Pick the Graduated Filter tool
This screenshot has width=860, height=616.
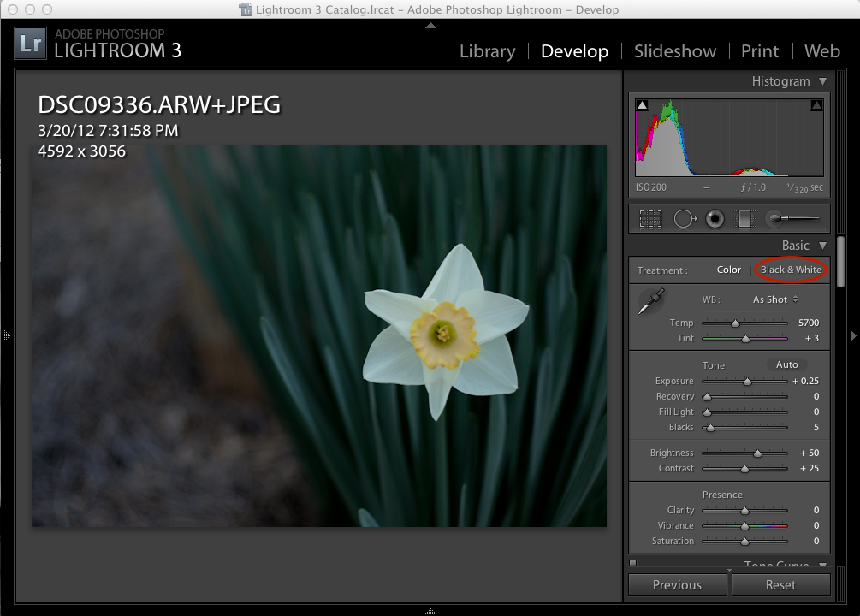click(744, 219)
